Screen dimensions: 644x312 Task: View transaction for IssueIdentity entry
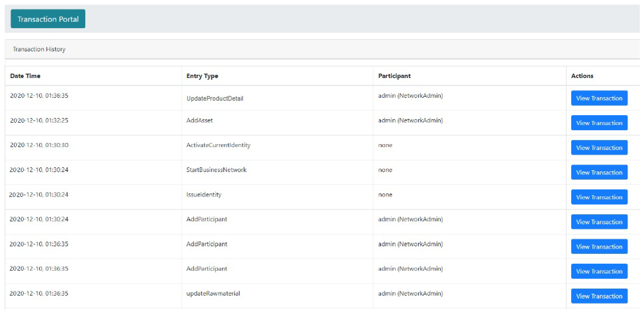pos(599,197)
